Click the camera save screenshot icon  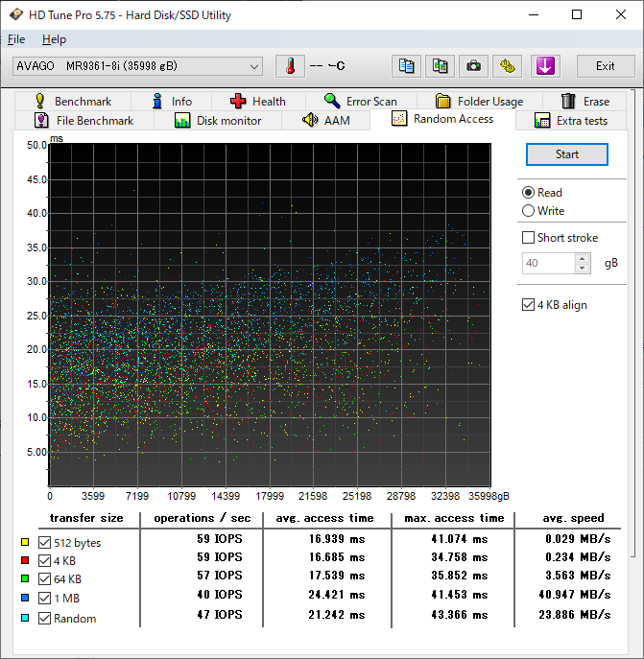tap(473, 66)
